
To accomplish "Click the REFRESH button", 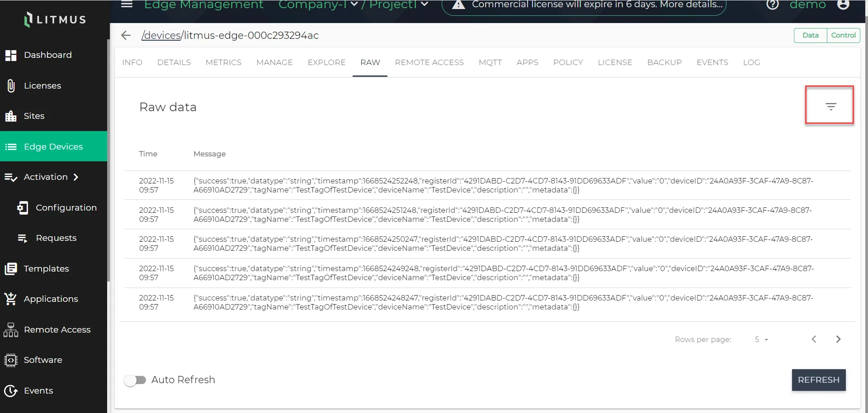I will [818, 380].
